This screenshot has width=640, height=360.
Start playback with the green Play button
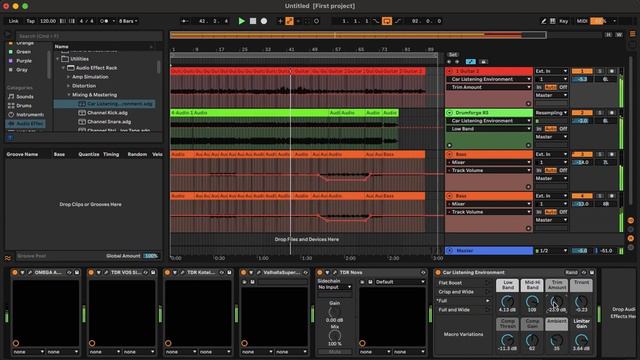(241, 21)
